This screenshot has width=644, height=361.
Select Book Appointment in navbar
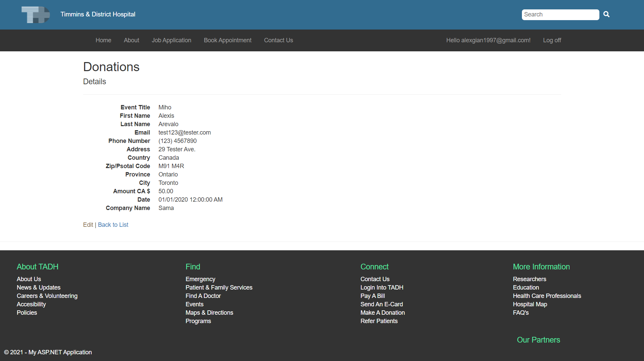227,40
